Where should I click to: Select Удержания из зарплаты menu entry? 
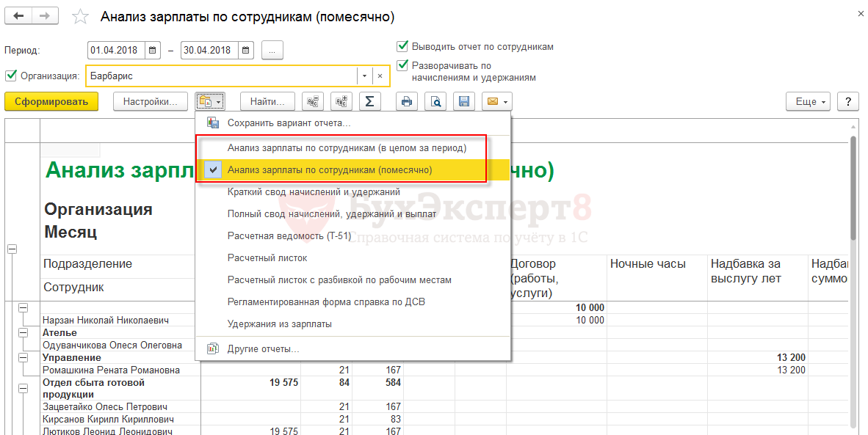tap(352, 324)
